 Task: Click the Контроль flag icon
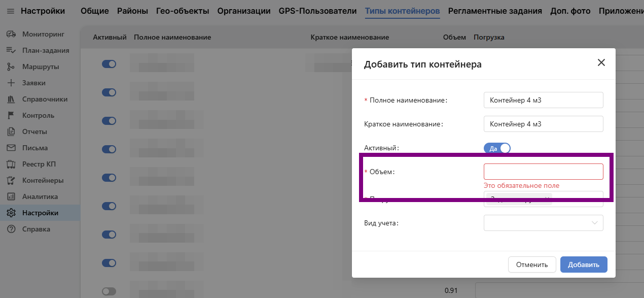[x=11, y=116]
